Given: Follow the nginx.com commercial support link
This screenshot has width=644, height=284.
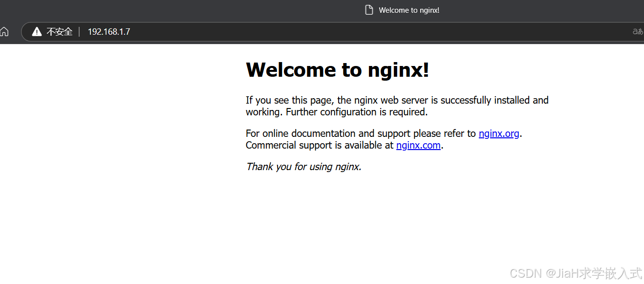Looking at the screenshot, I should click(418, 145).
